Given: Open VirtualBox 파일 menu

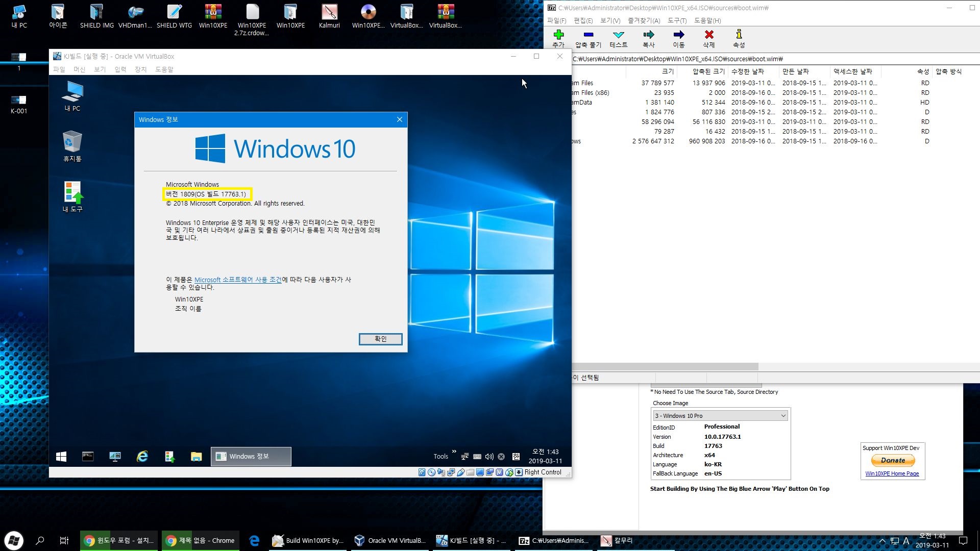Looking at the screenshot, I should (59, 69).
